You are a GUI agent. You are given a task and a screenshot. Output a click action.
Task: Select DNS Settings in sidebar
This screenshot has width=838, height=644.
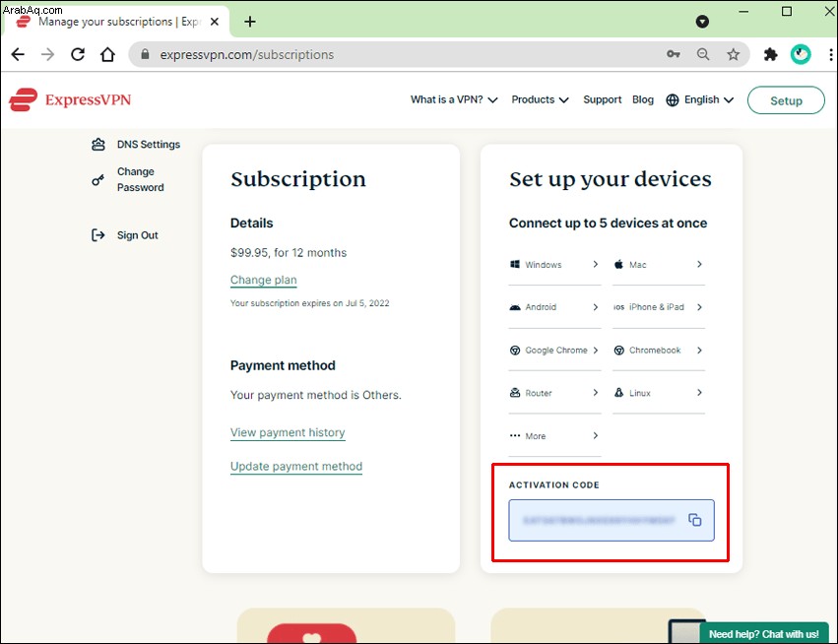click(149, 145)
